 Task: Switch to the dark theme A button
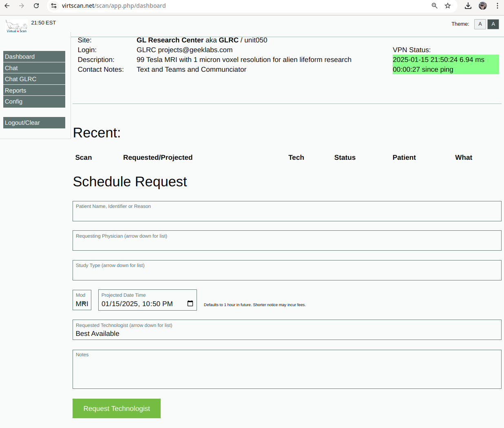493,24
